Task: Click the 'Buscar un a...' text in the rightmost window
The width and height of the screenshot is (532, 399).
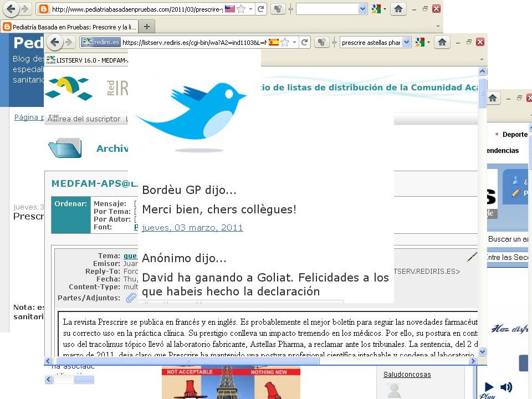Action: click(508, 239)
